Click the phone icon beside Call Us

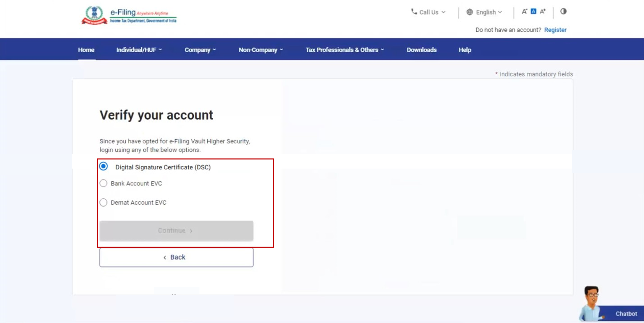(414, 12)
